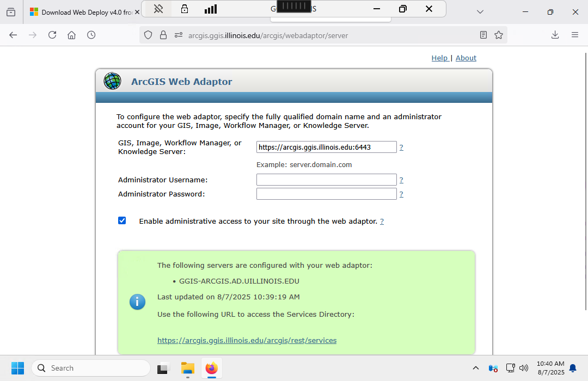This screenshot has width=588, height=381.
Task: Click the Firefox reload page icon
Action: 52,35
